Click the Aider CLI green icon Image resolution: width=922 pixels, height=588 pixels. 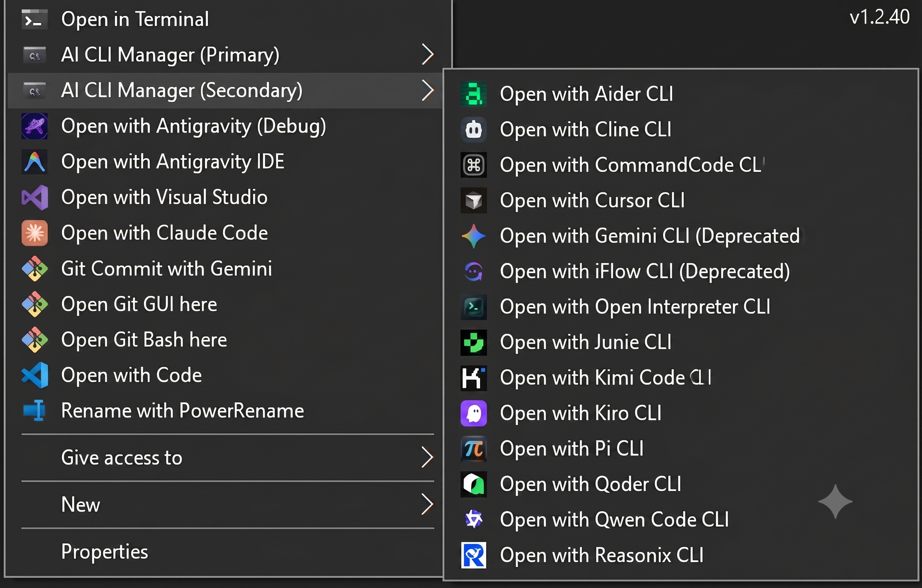click(x=474, y=94)
